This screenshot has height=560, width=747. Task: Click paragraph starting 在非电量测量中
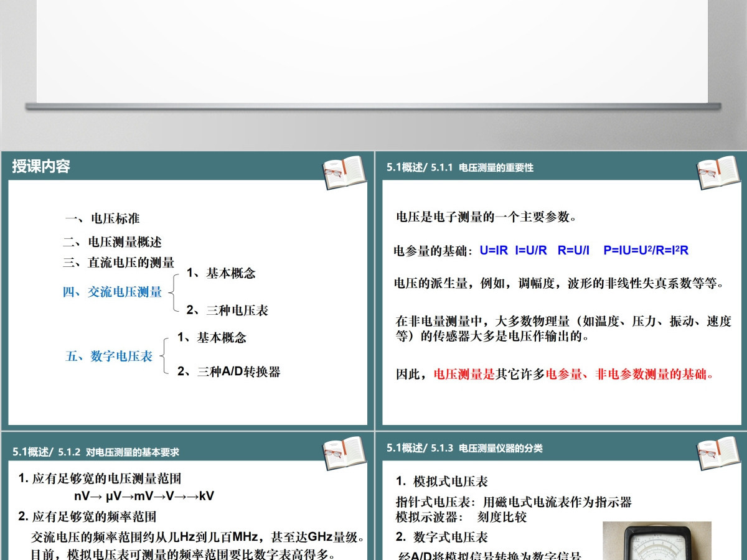point(563,329)
